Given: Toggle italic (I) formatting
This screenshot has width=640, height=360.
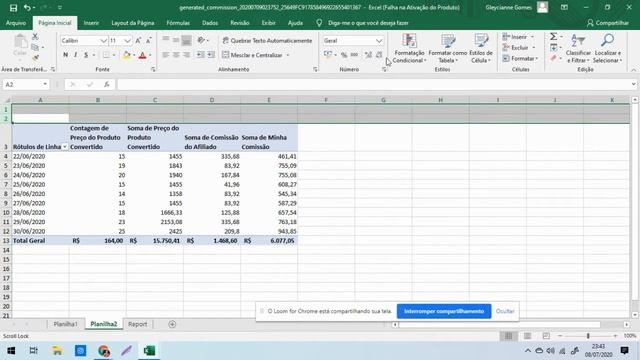Looking at the screenshot, I should (76, 55).
